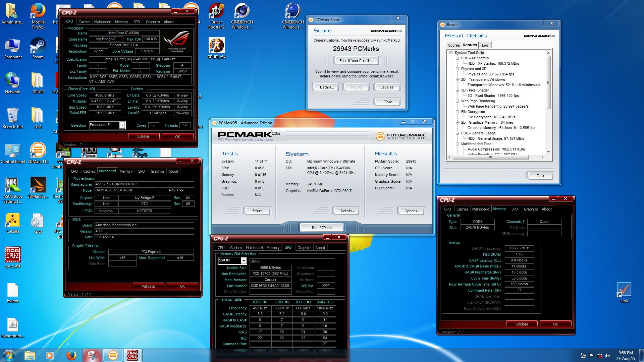Click vertical scrollbar in Result tree
This screenshot has height=362, width=644.
pos(548,82)
